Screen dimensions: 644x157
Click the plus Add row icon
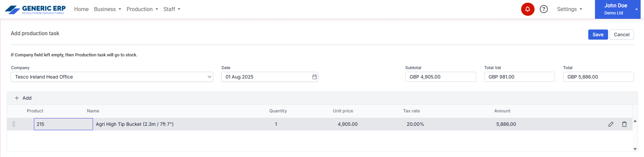pyautogui.click(x=17, y=98)
